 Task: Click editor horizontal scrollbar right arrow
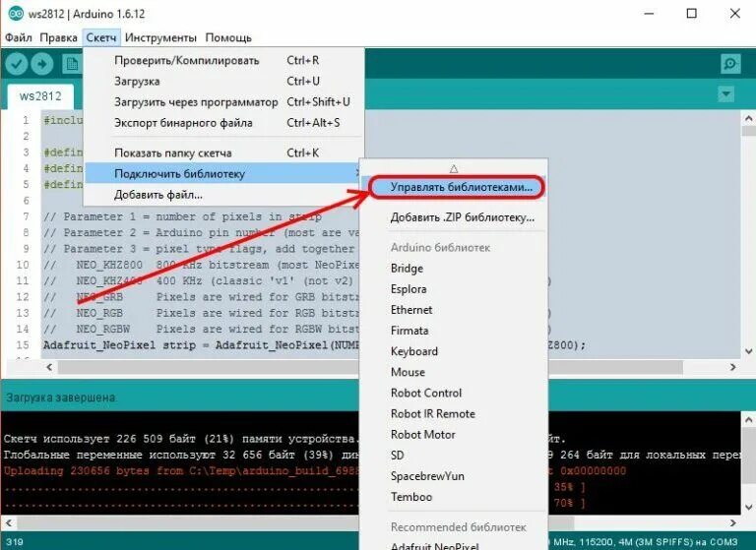[x=732, y=367]
